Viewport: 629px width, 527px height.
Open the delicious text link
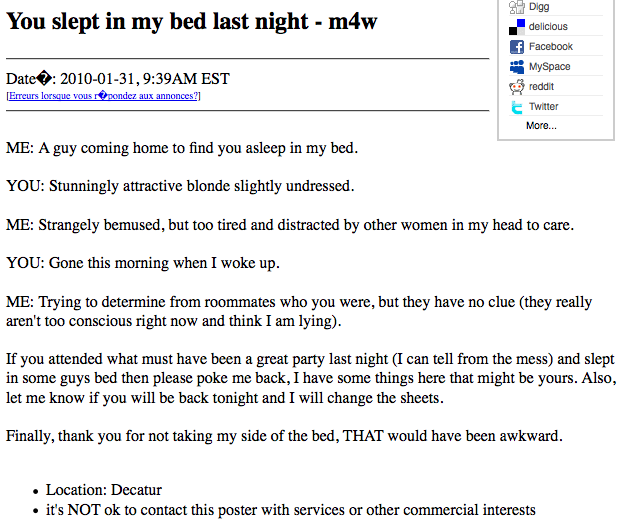(x=548, y=26)
